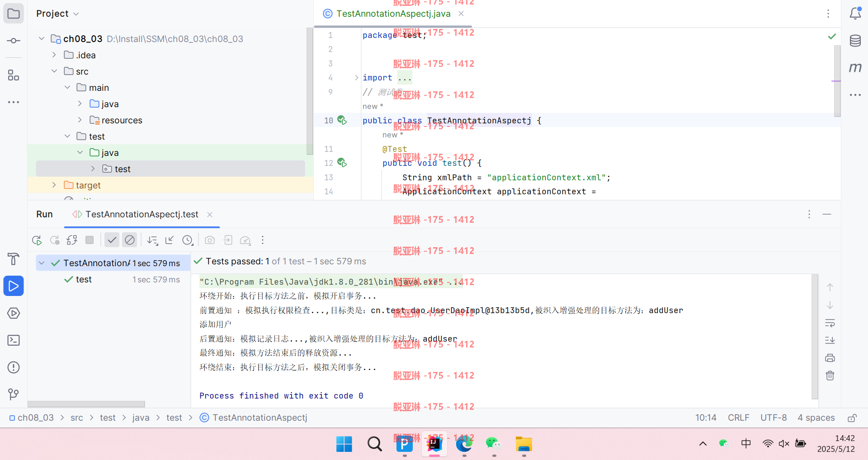Expand the target folder
The height and width of the screenshot is (460, 868).
(54, 185)
